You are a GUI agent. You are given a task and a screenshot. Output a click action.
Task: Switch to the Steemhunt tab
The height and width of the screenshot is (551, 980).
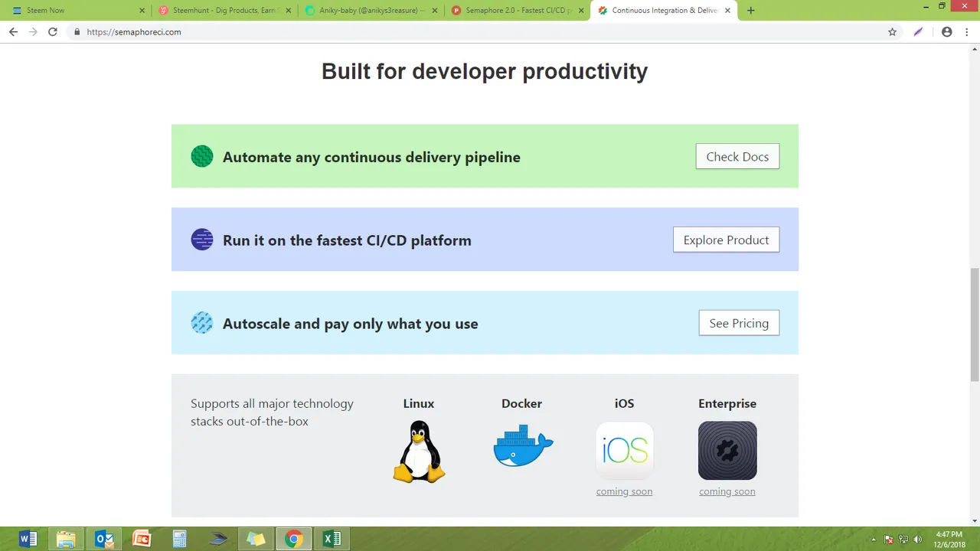point(222,11)
